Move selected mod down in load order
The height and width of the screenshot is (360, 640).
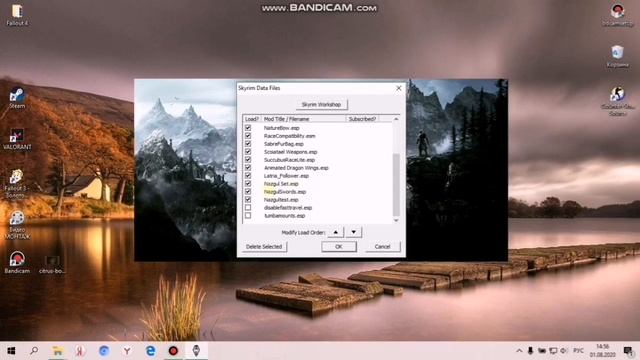353,232
